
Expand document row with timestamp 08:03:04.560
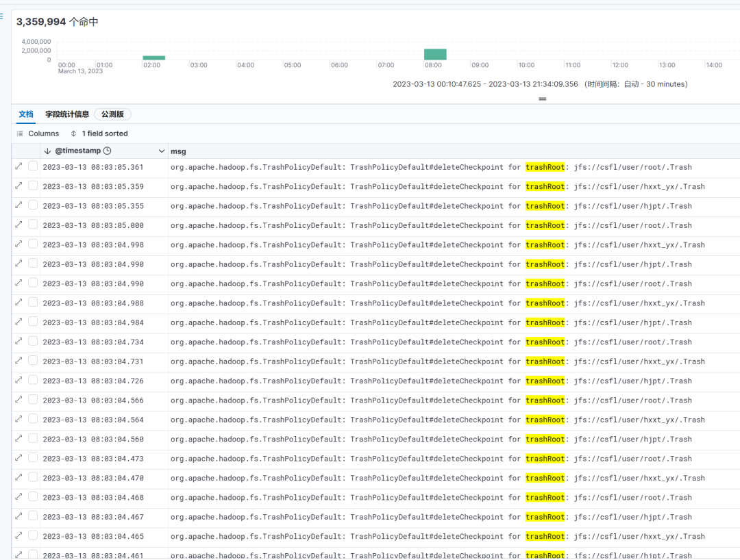click(18, 438)
